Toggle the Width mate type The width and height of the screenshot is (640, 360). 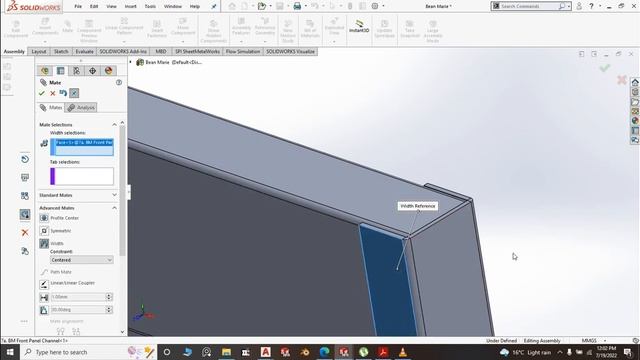pos(44,244)
